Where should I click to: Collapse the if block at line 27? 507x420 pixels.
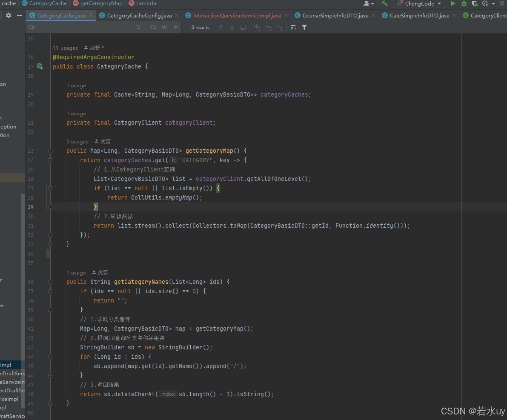tap(50, 189)
